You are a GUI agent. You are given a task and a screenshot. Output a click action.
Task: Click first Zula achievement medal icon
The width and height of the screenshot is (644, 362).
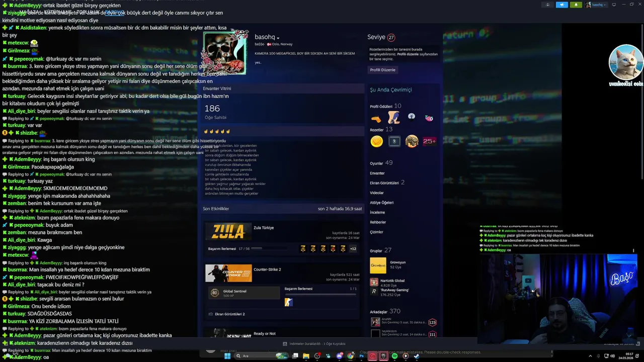303,248
